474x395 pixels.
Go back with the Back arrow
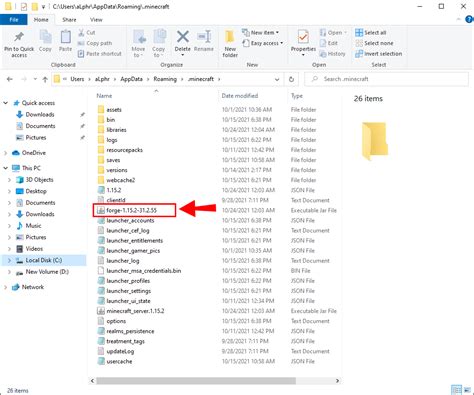pyautogui.click(x=10, y=79)
